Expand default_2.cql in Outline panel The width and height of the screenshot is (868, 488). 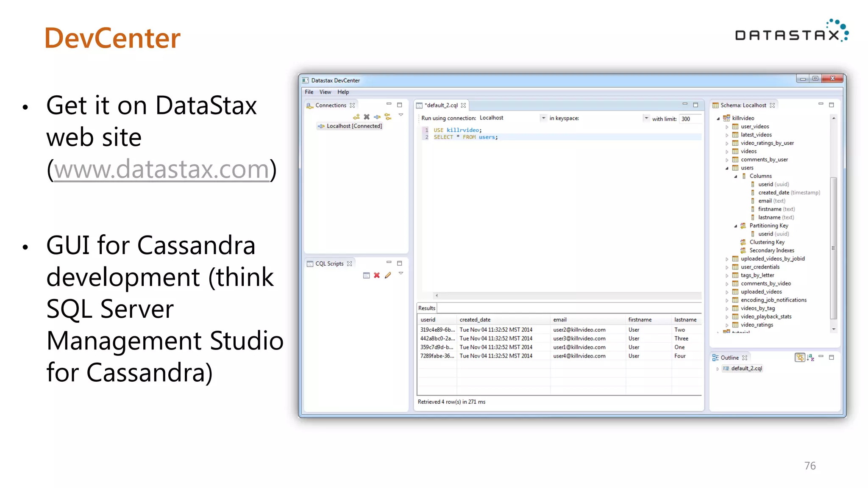[x=718, y=369]
